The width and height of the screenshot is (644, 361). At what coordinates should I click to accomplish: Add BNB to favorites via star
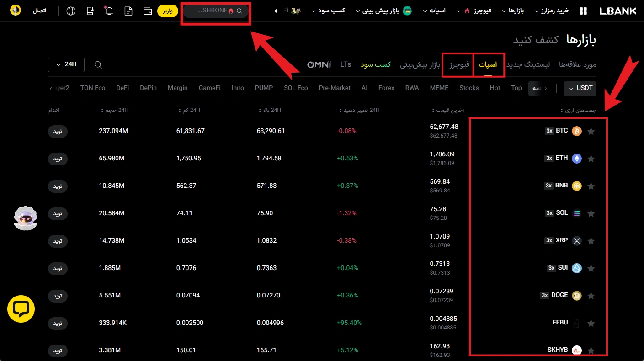tap(591, 186)
